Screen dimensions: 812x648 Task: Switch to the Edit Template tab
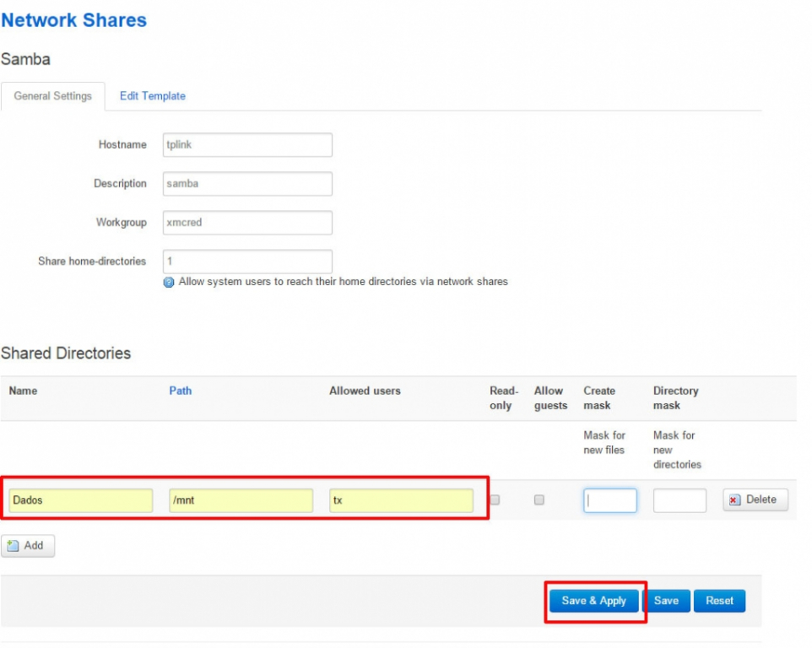point(152,96)
